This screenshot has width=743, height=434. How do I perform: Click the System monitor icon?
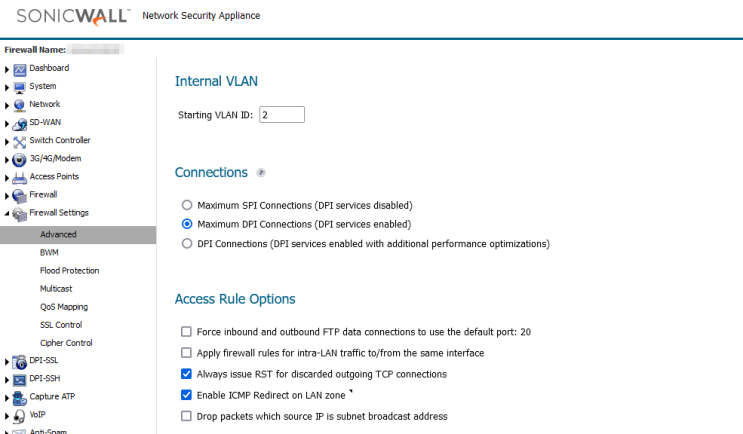click(20, 87)
